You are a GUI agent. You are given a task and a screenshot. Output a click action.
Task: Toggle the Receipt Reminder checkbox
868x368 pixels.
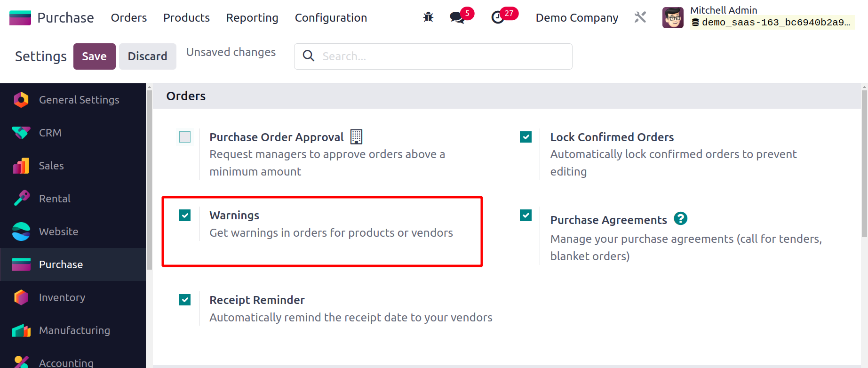click(185, 300)
